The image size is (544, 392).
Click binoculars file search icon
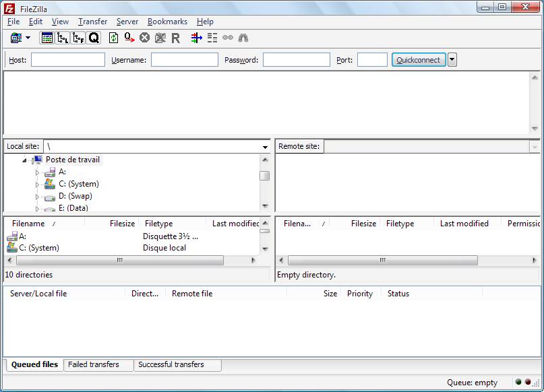point(243,38)
